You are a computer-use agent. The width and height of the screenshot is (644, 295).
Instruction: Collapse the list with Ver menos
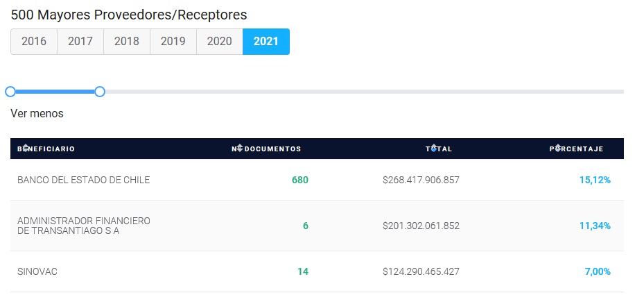(x=37, y=114)
